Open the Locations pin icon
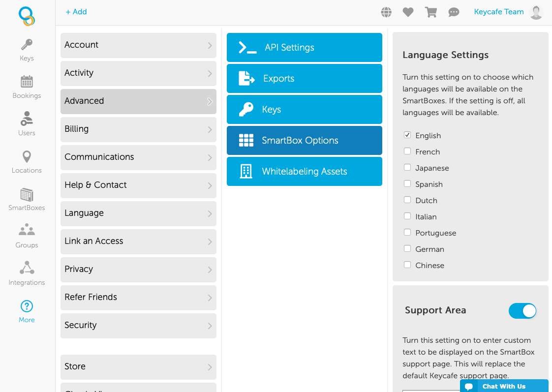Screen dimensions: 552x392 [x=27, y=156]
